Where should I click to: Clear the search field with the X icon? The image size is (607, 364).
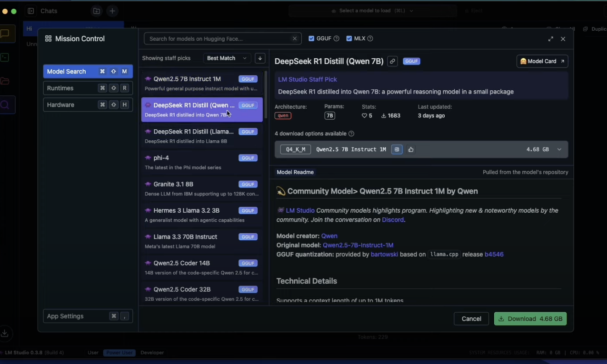click(295, 39)
